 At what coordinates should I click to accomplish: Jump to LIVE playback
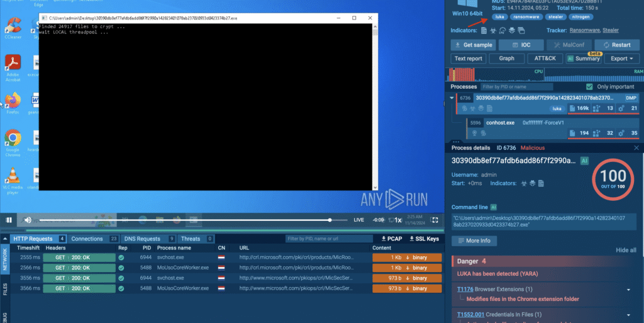pos(358,220)
